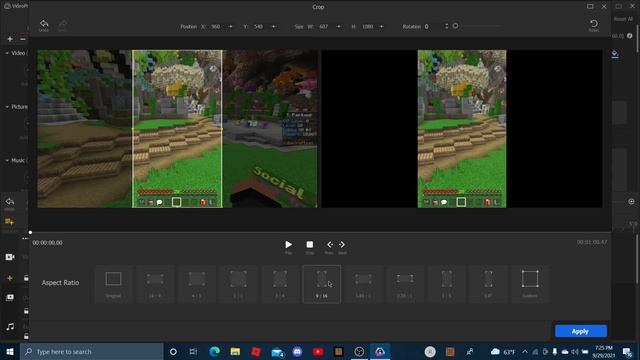This screenshot has height=360, width=640.
Task: Click the Rotation spinner arrows
Action: (x=446, y=26)
